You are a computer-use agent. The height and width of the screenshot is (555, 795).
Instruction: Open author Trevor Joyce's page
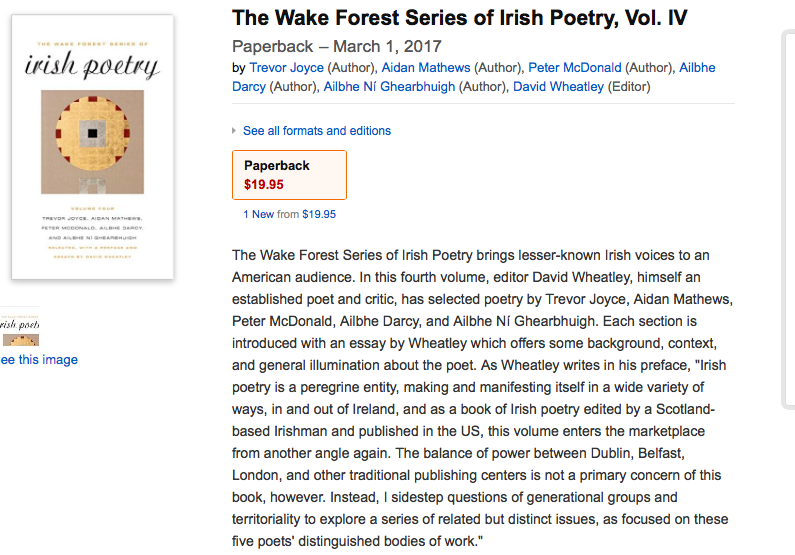tap(286, 68)
